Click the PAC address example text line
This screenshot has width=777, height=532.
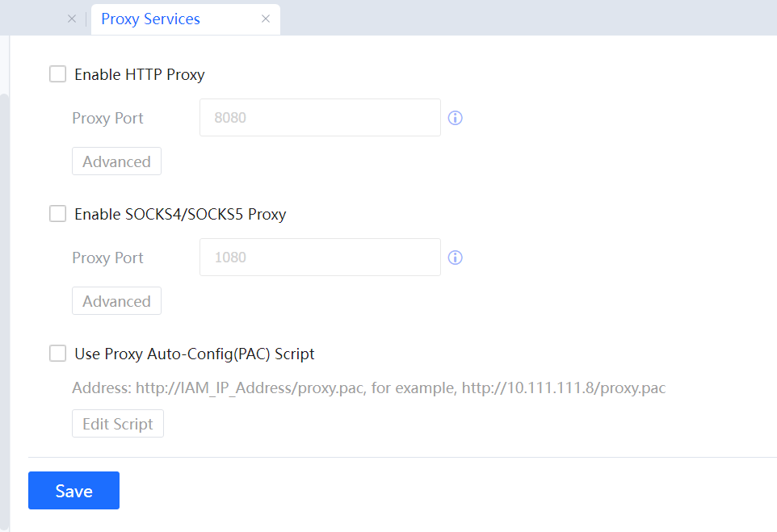(x=368, y=388)
